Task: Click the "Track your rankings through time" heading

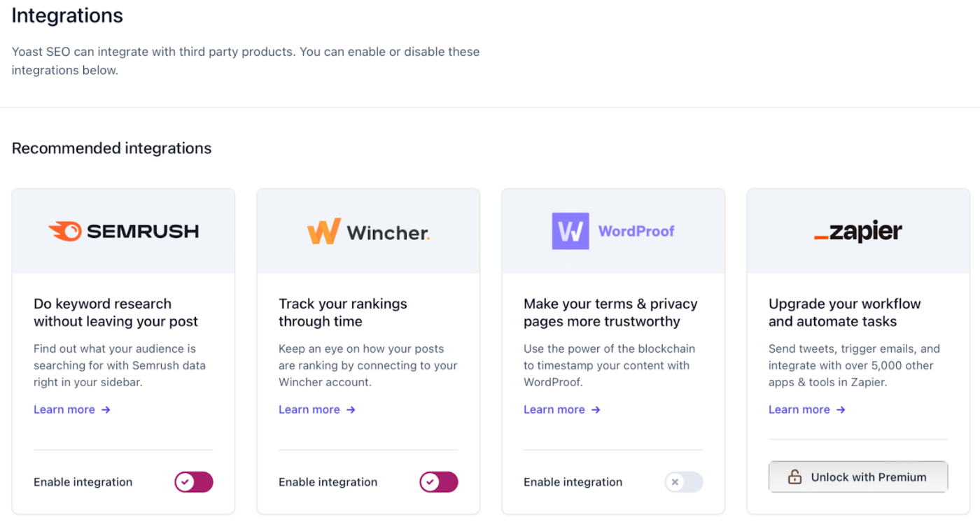Action: [x=342, y=312]
